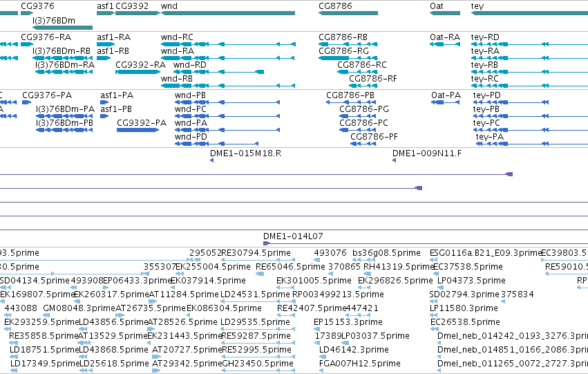Select protein tey-PA

(490, 137)
